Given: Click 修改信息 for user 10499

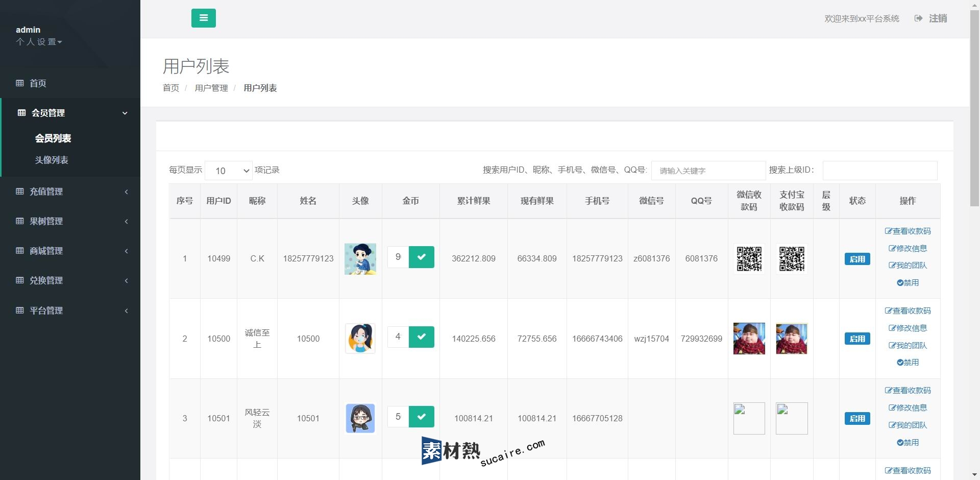Looking at the screenshot, I should [908, 248].
